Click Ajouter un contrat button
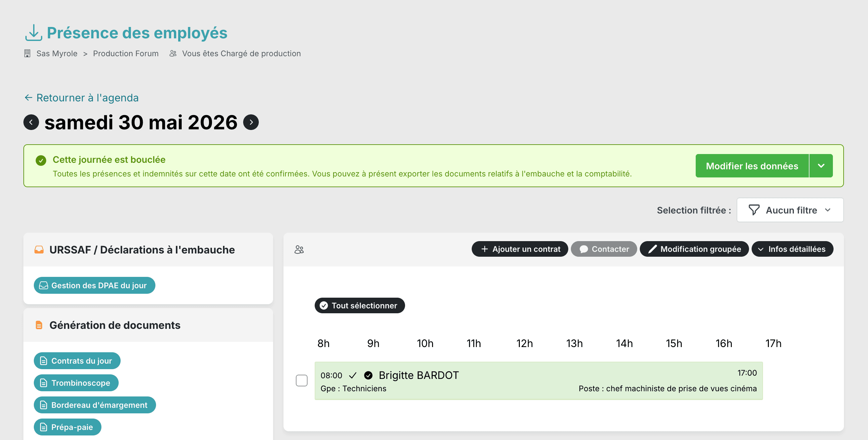This screenshot has width=868, height=440. 520,249
